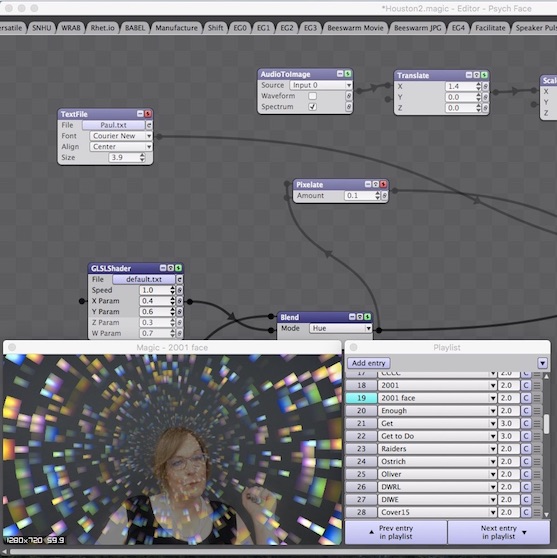Uncheck the Spectrum checkbox in AudioToImage
Viewport: 557px width, 558px height.
tap(312, 106)
